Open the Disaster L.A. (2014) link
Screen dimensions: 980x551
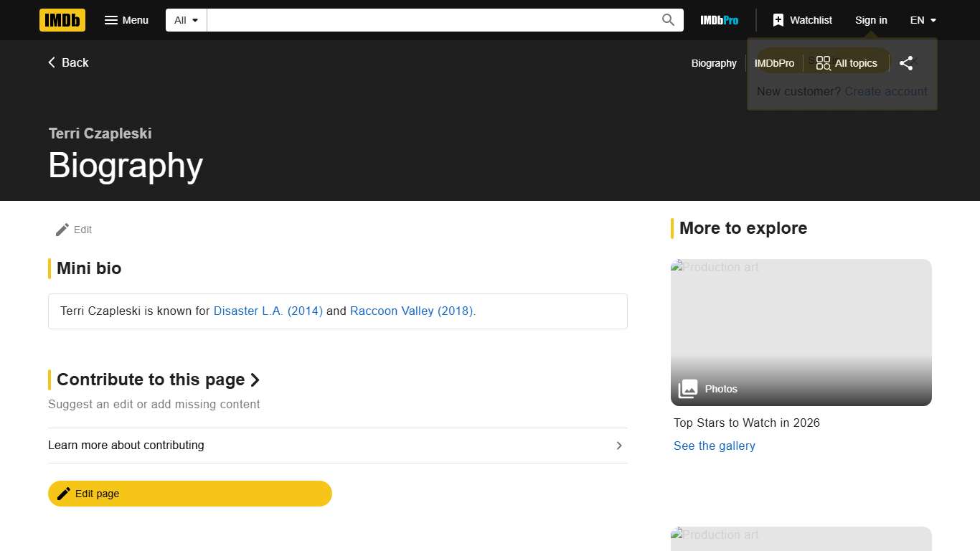pos(268,311)
